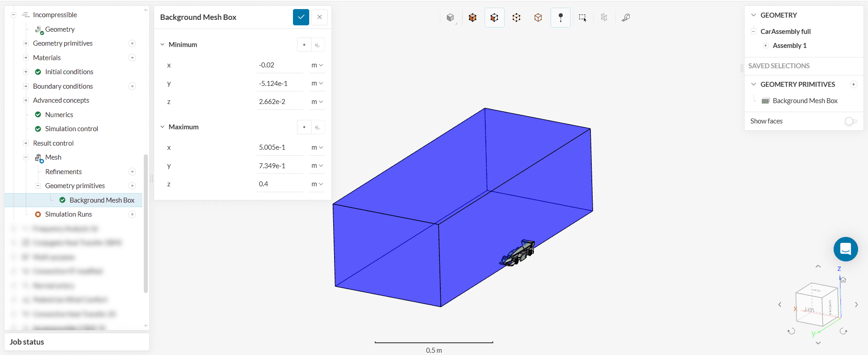Screen dimensions: 868x355
Task: Pick Maximum point from geometry
Action: [318, 127]
